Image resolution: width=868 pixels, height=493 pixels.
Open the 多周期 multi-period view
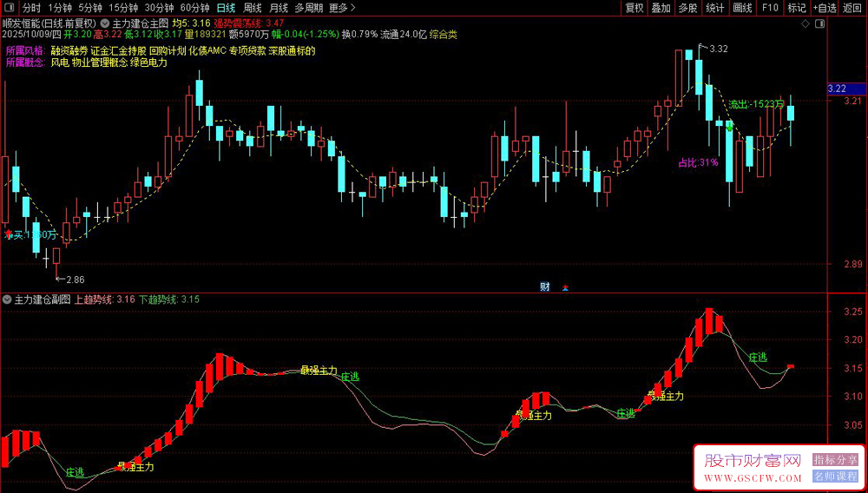pyautogui.click(x=308, y=8)
